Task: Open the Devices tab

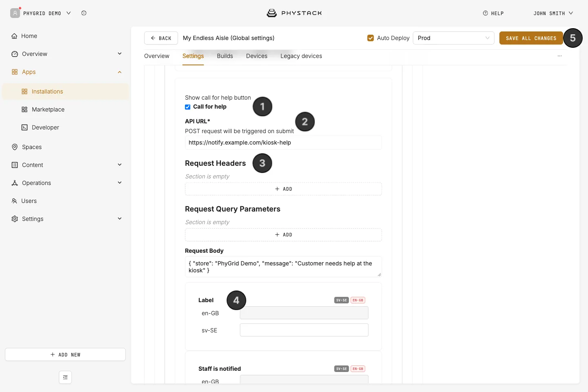Action: (x=257, y=56)
